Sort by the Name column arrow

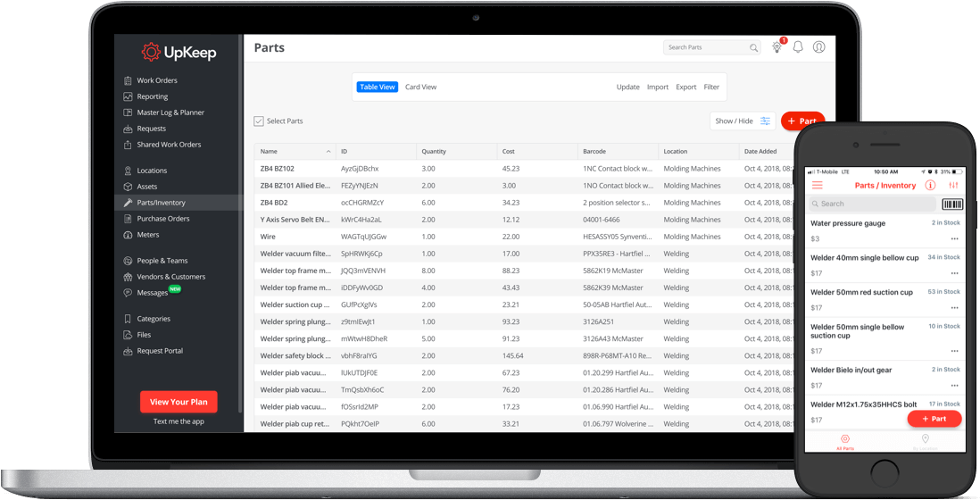(x=328, y=152)
